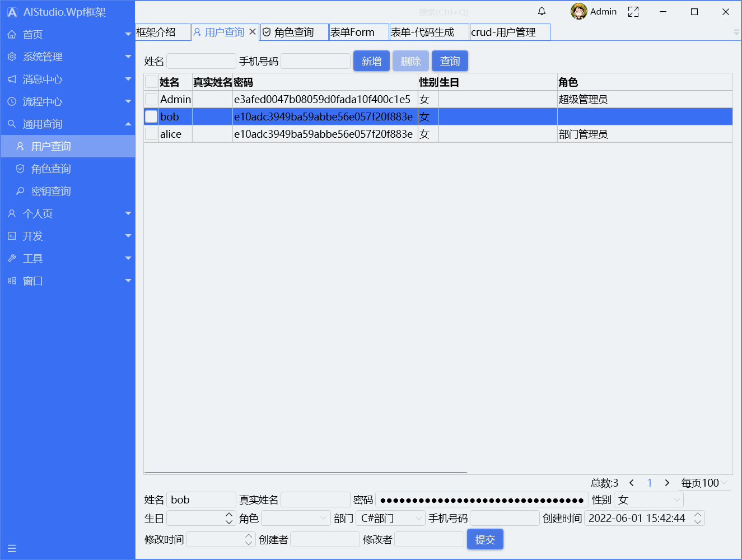Open the 每页100 page size dropdown

pyautogui.click(x=704, y=483)
